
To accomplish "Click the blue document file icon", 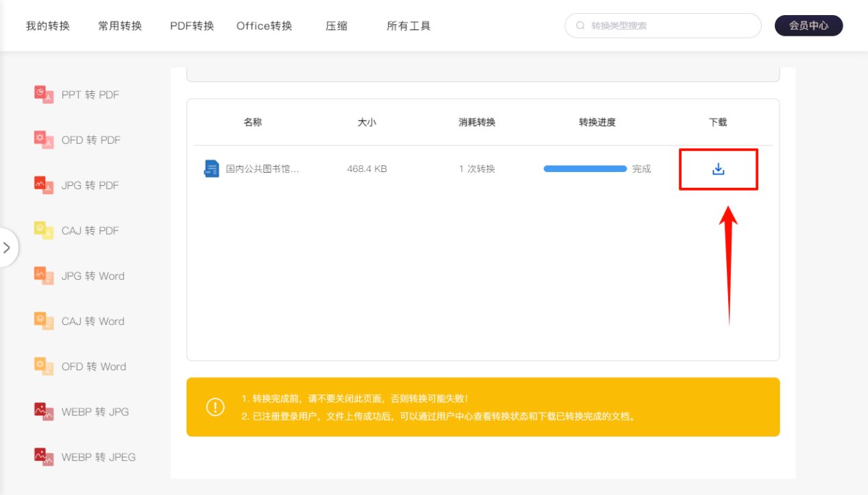I will click(211, 169).
